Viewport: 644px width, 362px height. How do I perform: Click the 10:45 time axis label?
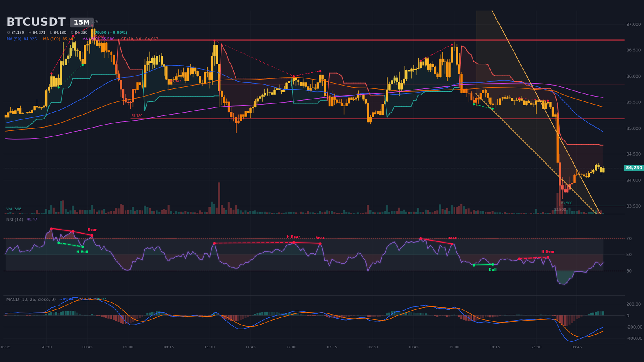pos(413,347)
